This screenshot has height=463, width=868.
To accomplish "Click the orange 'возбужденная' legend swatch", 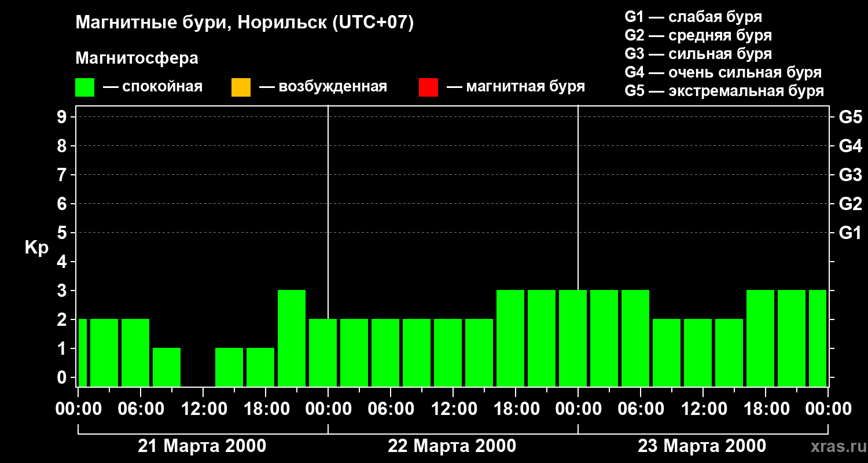I will click(x=241, y=87).
